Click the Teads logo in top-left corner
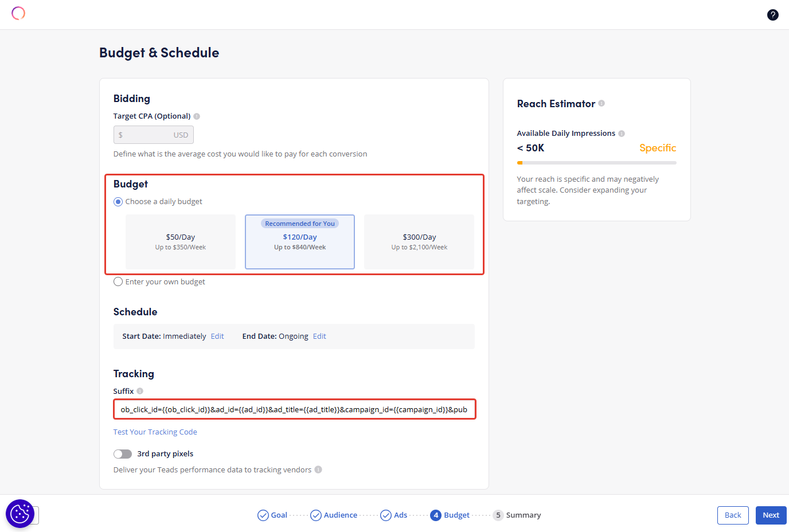The image size is (789, 532). [18, 13]
